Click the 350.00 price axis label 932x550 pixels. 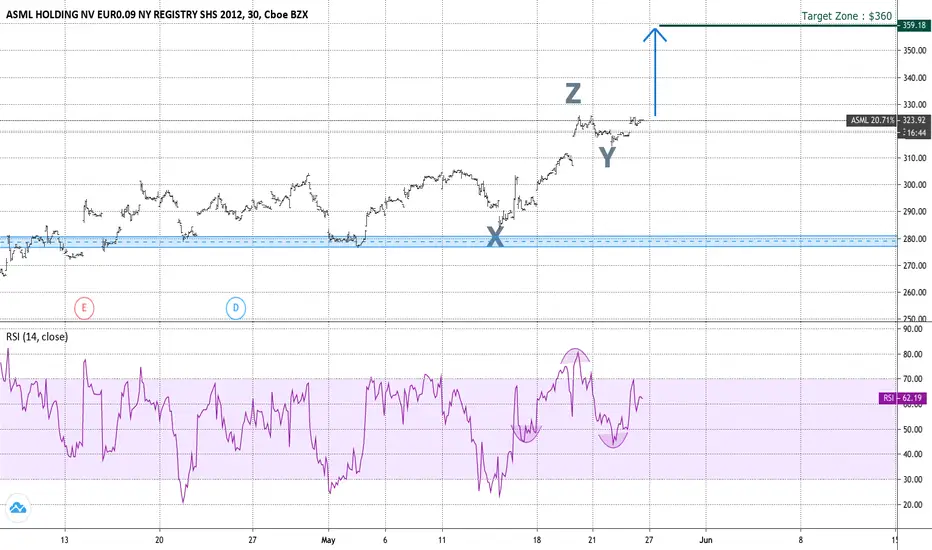tap(914, 51)
